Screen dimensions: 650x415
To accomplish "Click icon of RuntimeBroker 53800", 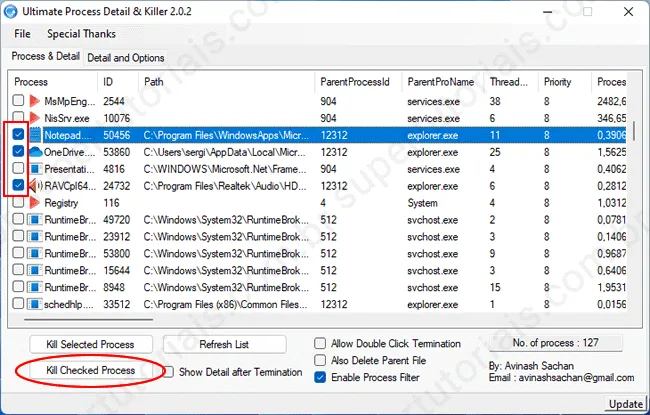I will click(x=36, y=253).
